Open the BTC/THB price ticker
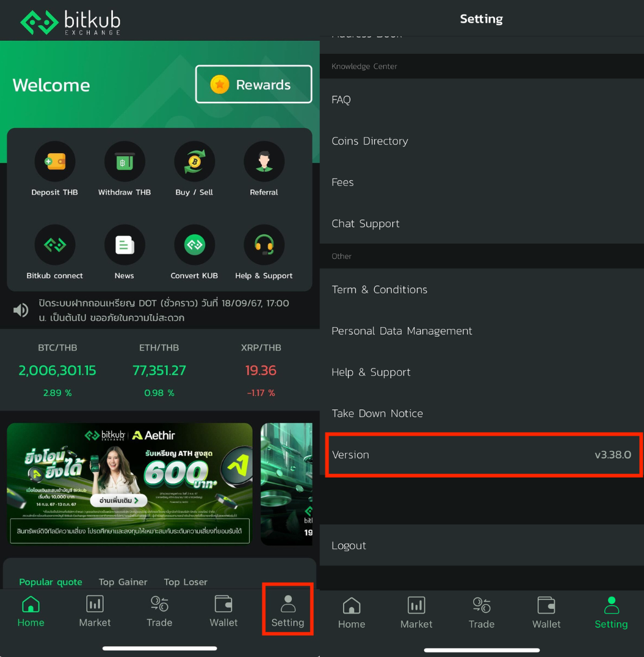Screen dimensions: 644x657 pyautogui.click(x=57, y=370)
